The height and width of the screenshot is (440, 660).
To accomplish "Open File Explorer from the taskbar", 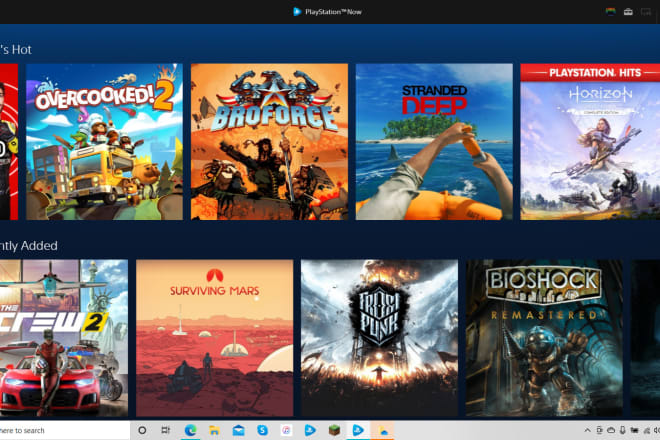I will pyautogui.click(x=214, y=430).
